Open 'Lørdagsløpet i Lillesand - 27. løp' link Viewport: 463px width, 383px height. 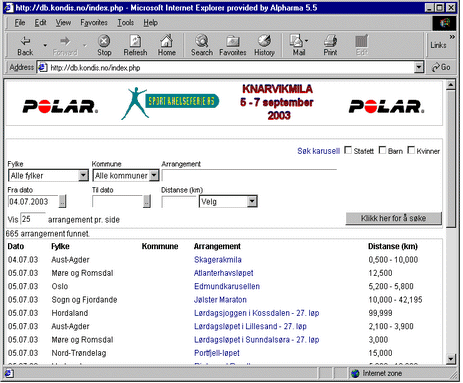pyautogui.click(x=250, y=326)
